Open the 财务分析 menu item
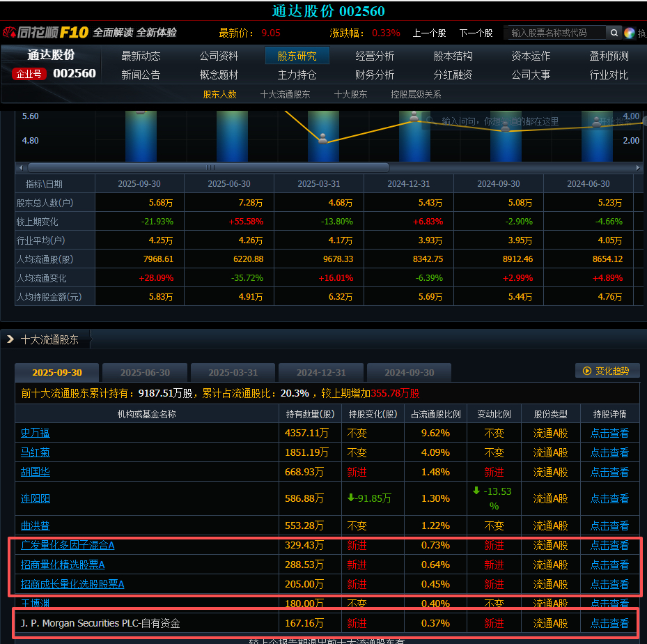 (x=375, y=75)
